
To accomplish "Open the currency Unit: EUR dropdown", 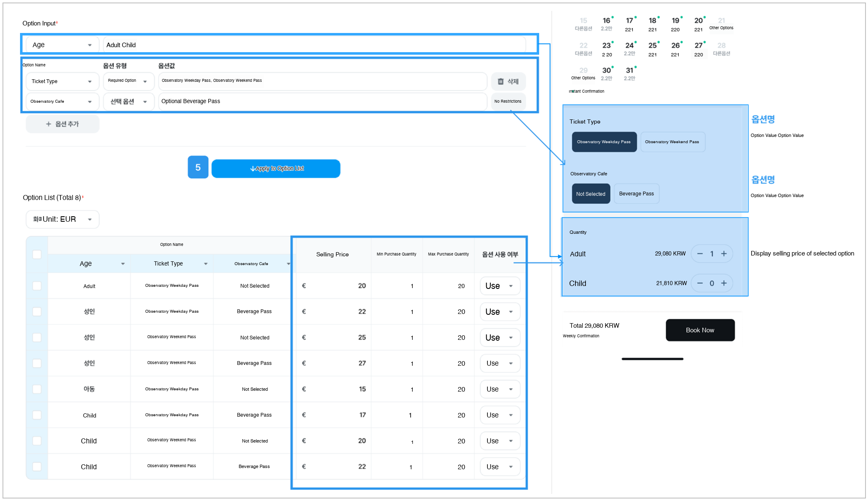I will (63, 219).
